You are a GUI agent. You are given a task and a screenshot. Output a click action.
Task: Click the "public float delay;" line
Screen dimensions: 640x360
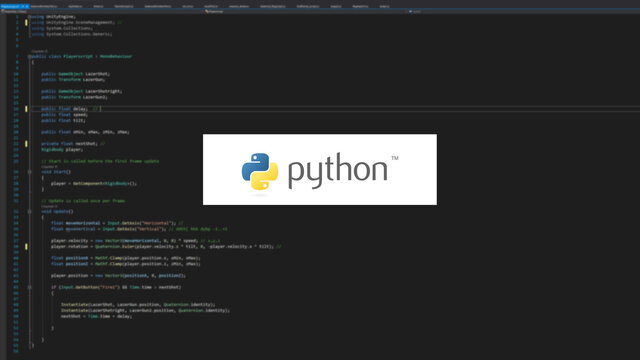coord(64,109)
